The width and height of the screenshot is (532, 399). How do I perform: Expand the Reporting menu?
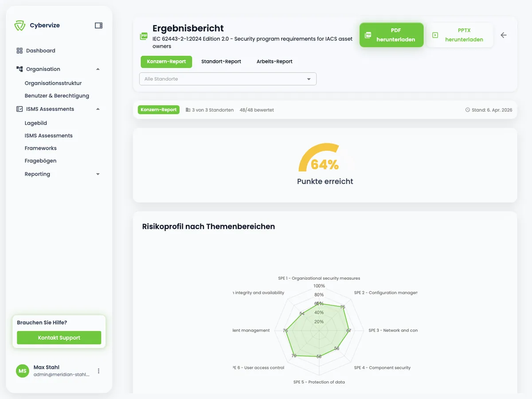click(x=98, y=174)
